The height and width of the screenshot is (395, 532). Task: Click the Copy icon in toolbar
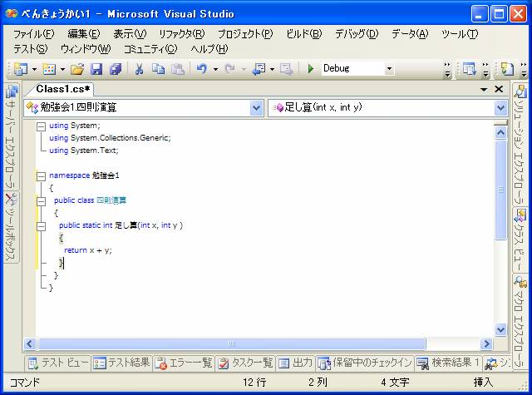(158, 69)
